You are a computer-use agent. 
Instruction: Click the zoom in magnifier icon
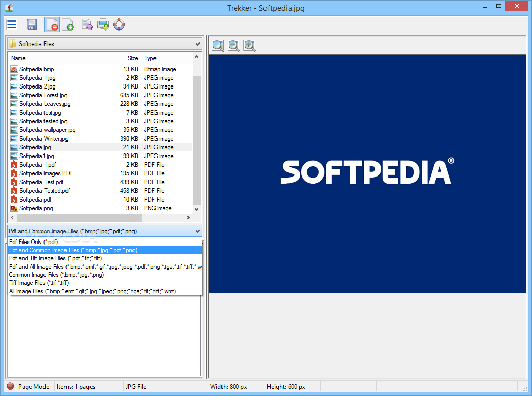[250, 46]
